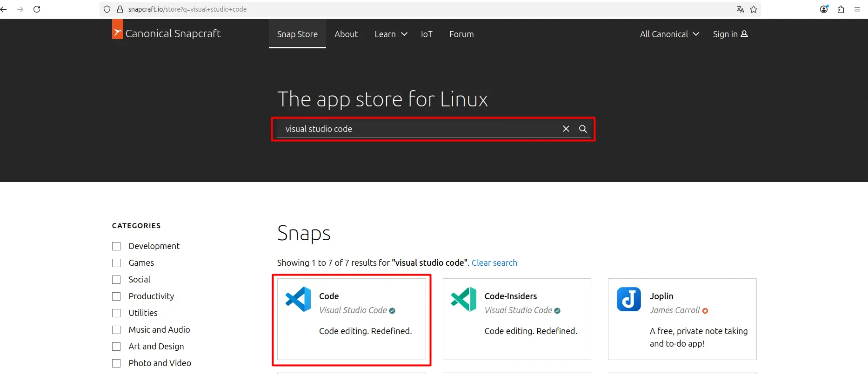Image resolution: width=868 pixels, height=374 pixels.
Task: Bookmark this page with the star icon
Action: click(754, 9)
